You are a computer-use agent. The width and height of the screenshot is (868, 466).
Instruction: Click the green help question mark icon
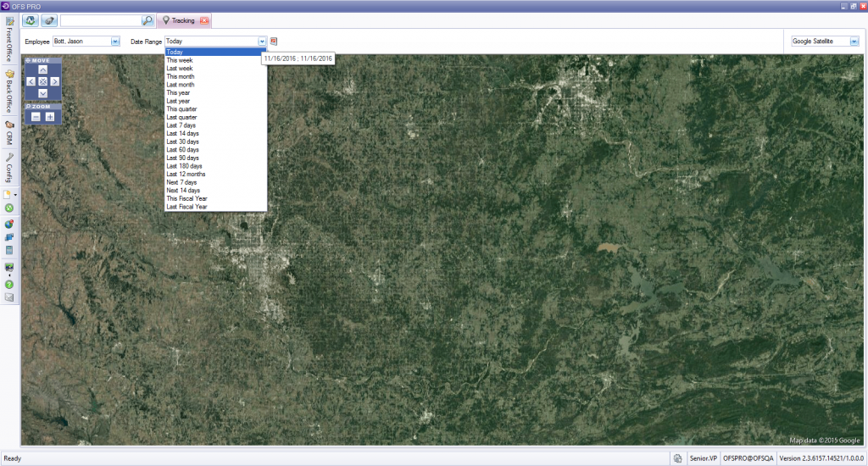click(9, 285)
